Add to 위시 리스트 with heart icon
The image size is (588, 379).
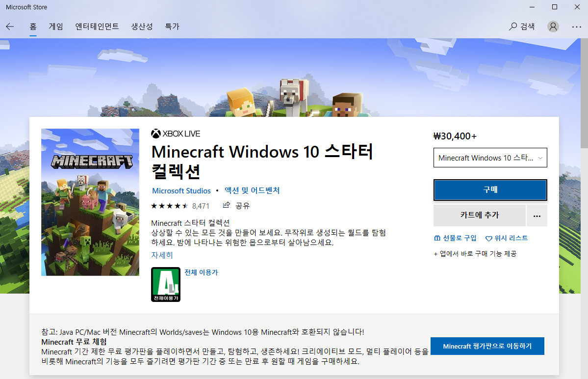tap(506, 238)
